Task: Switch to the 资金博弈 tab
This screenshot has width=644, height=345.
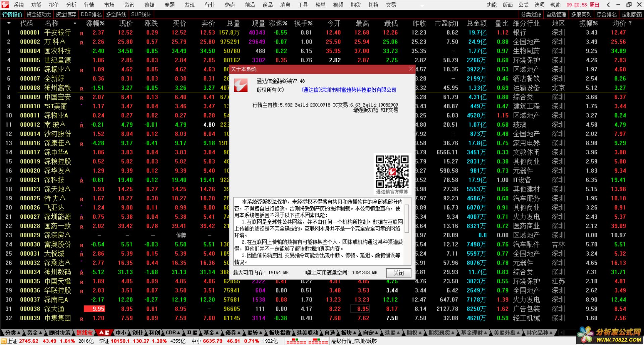Action: pos(66,14)
